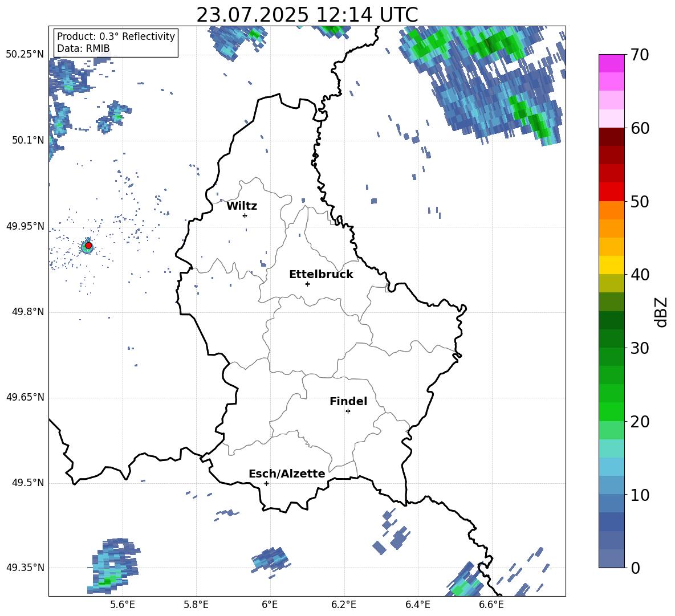Click the 5.8°E longitude label
675x616 pixels.
196,605
